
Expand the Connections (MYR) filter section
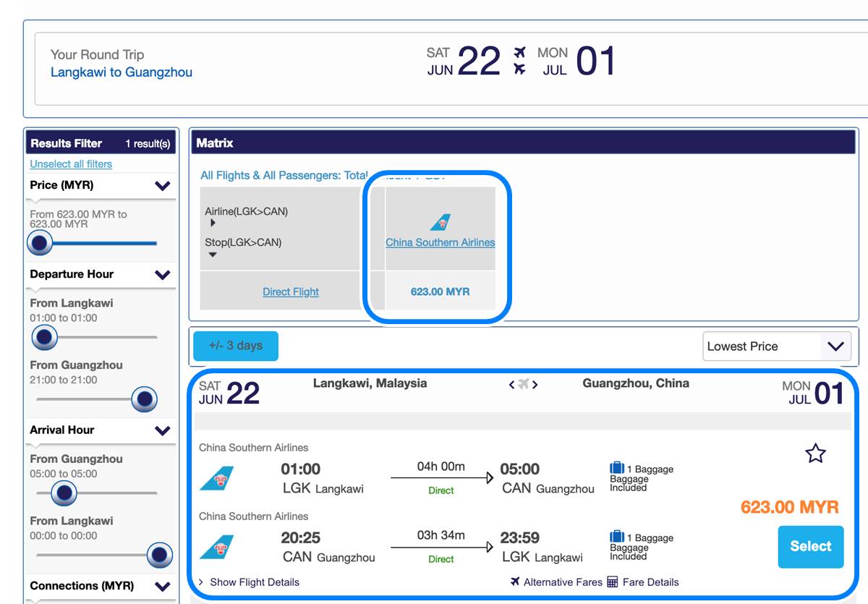pyautogui.click(x=163, y=587)
